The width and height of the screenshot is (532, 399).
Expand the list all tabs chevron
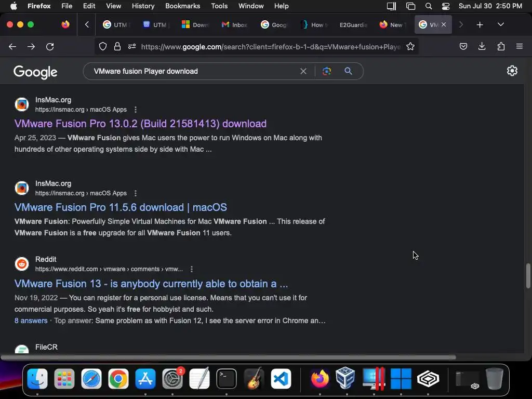pos(500,24)
